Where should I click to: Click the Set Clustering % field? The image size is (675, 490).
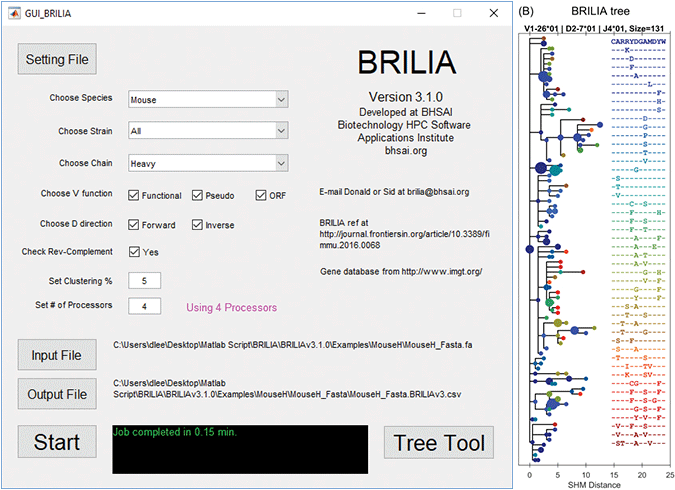click(145, 281)
